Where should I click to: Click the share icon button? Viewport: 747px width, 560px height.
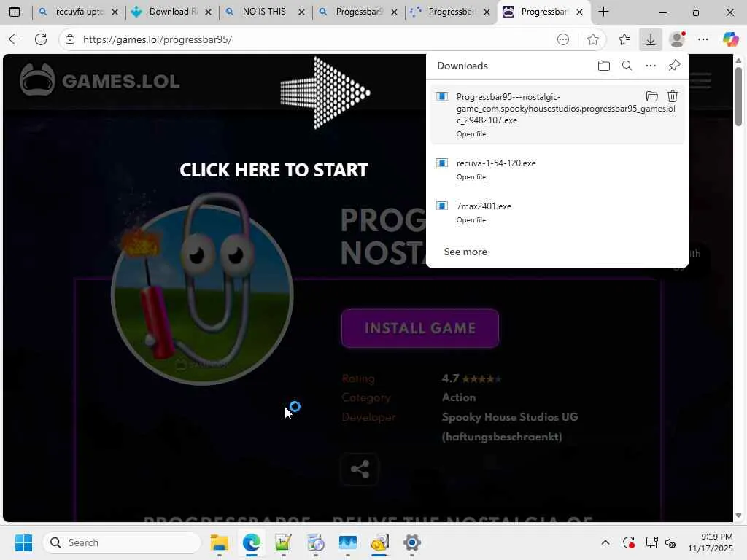click(x=360, y=470)
